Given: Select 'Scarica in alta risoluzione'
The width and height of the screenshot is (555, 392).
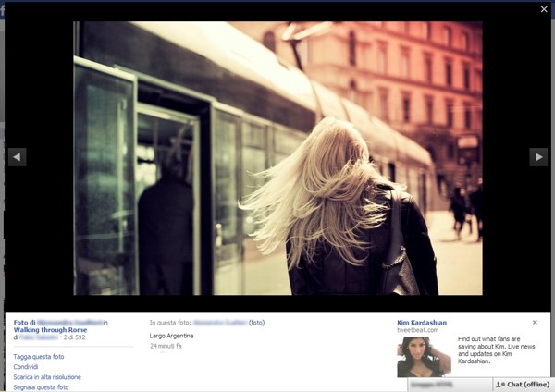Looking at the screenshot, I should [47, 377].
